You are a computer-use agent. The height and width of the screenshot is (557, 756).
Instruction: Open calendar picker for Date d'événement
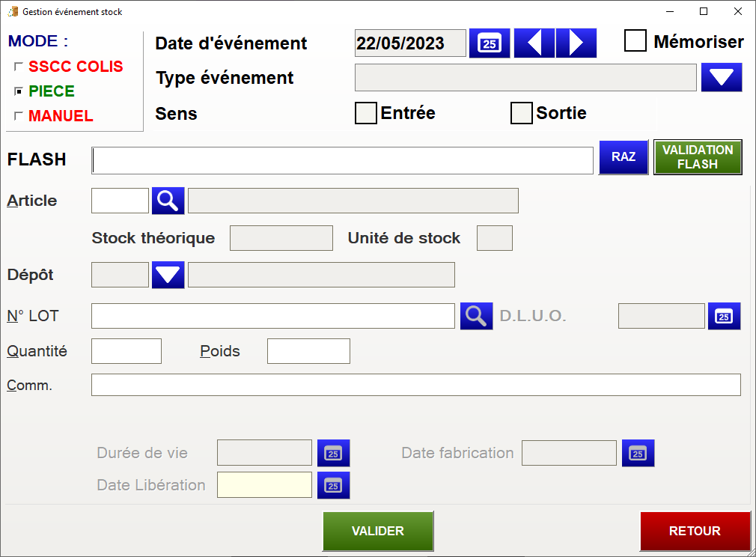click(490, 43)
